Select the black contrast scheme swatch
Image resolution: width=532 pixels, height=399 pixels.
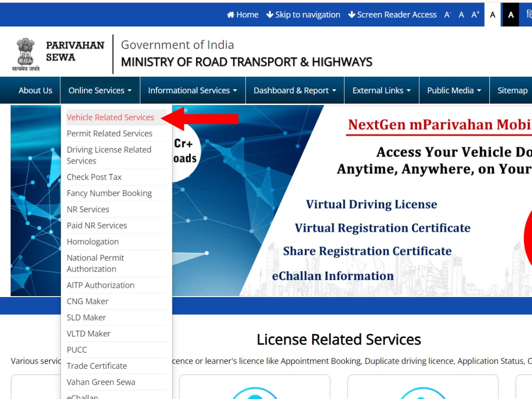point(511,14)
